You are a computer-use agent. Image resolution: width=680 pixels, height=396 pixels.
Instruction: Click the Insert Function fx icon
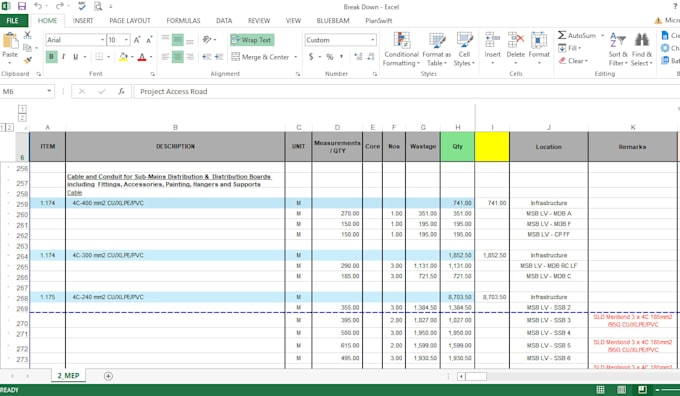tap(121, 92)
